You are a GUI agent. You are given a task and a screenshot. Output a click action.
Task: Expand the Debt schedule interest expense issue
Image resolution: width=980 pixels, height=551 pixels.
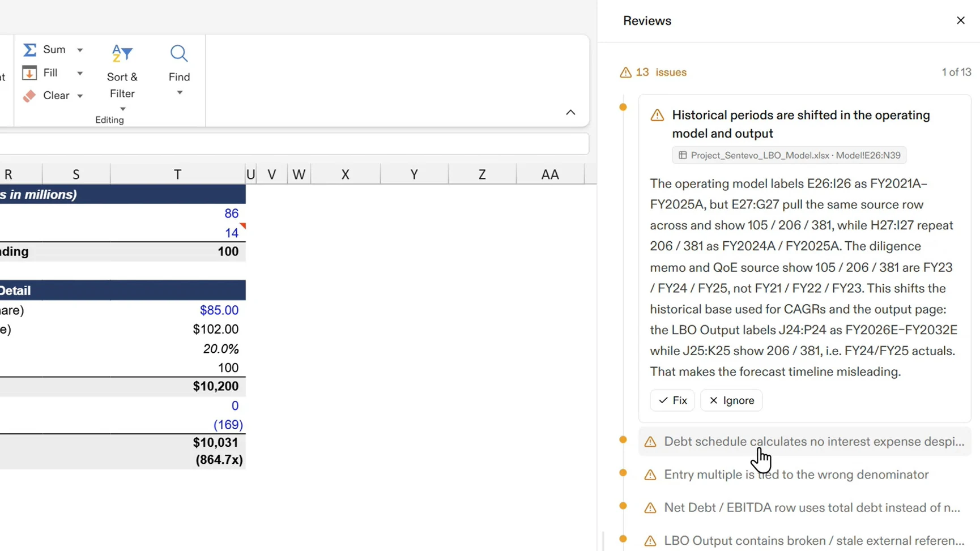[x=805, y=442]
